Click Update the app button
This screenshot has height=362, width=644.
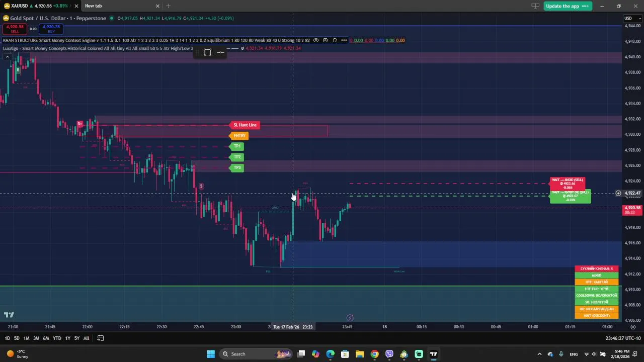[568, 6]
